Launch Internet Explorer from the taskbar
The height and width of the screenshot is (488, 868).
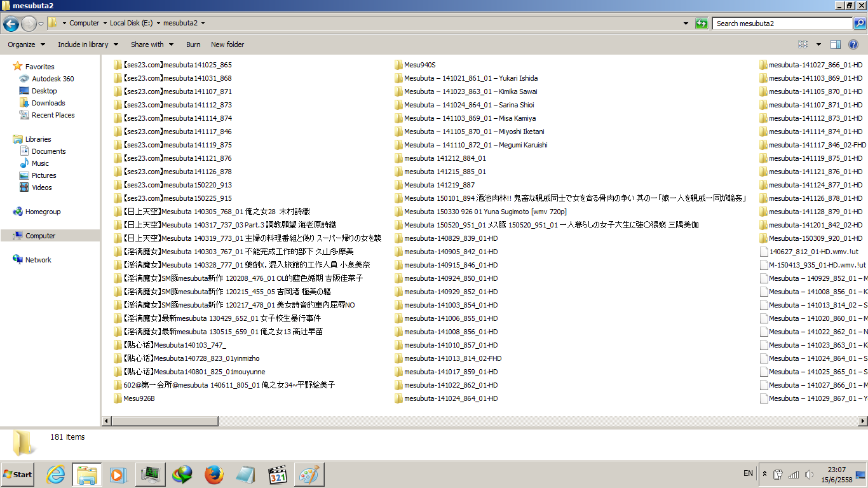coord(56,475)
